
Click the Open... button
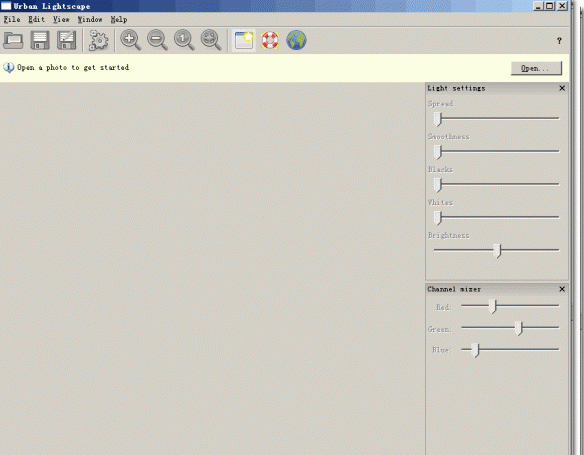tap(536, 68)
